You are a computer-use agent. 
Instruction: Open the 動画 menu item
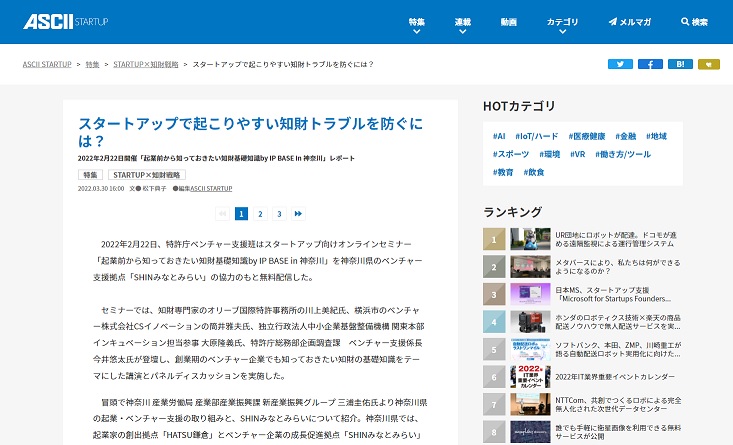pos(509,22)
